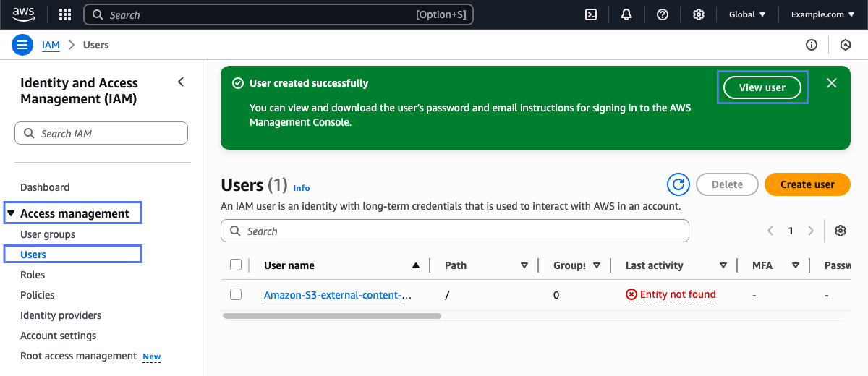The width and height of the screenshot is (868, 376).
Task: Open console settings gear in top bar
Action: coord(699,14)
